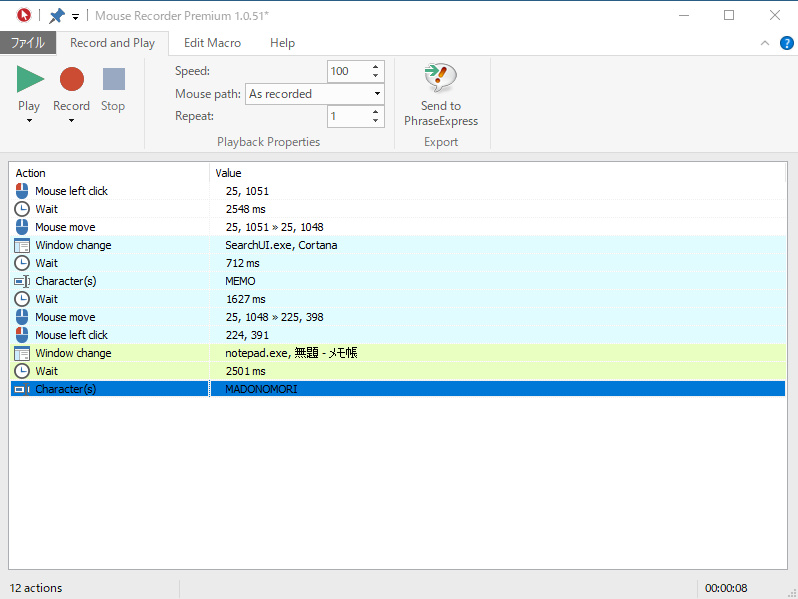Select value '25, 1051' in first row
This screenshot has width=798, height=599.
247,191
